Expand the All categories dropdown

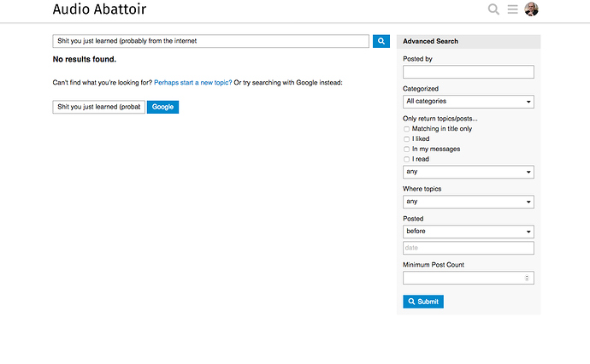click(468, 102)
